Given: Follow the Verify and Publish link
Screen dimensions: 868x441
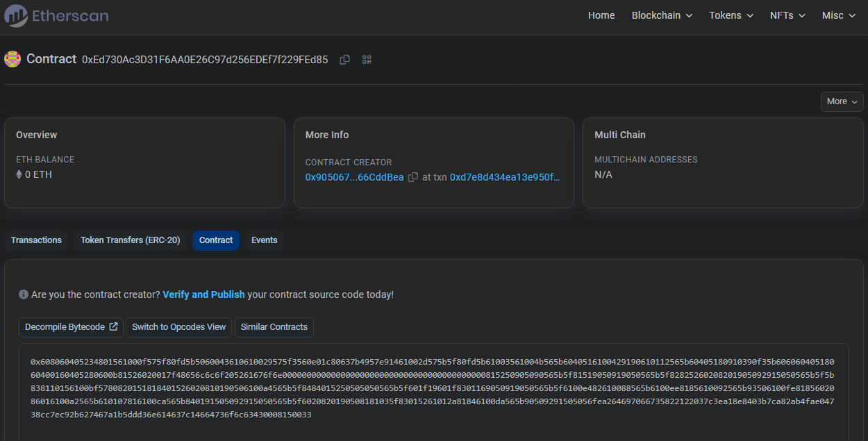Looking at the screenshot, I should click(x=203, y=294).
